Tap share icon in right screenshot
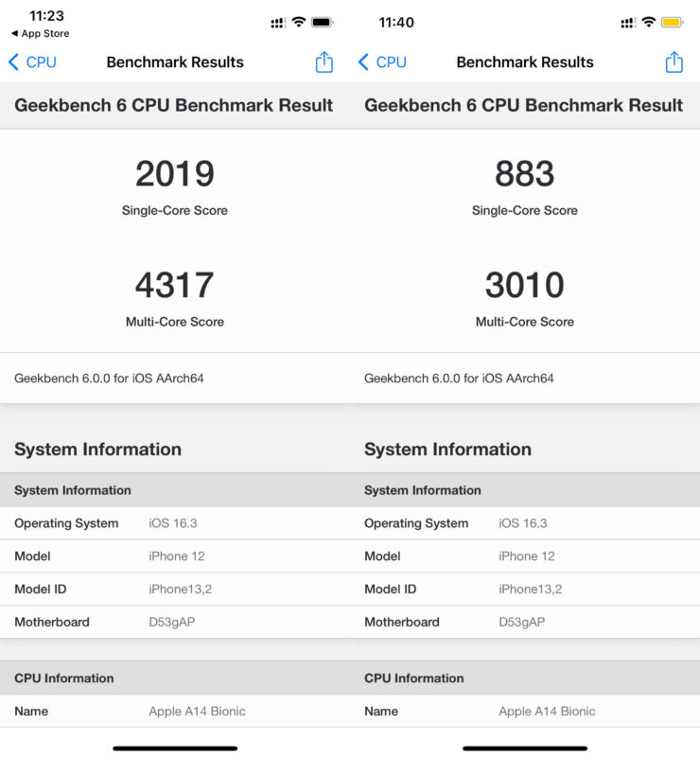The width and height of the screenshot is (700, 758). pos(674,62)
